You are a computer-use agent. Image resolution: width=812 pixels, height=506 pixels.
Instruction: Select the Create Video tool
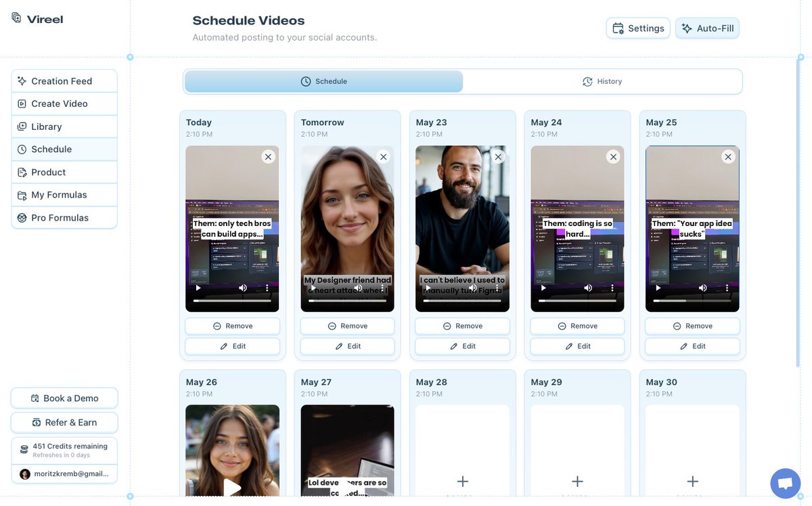pos(59,103)
